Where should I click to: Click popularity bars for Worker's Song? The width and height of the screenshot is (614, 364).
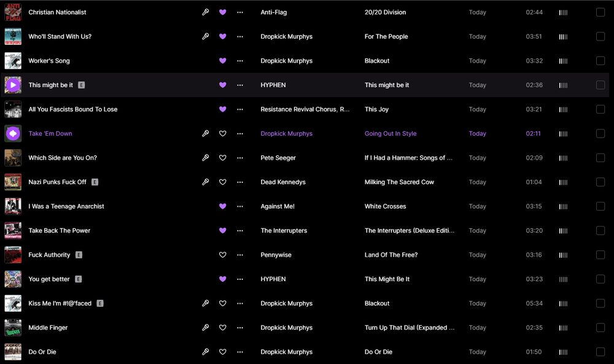pos(563,61)
